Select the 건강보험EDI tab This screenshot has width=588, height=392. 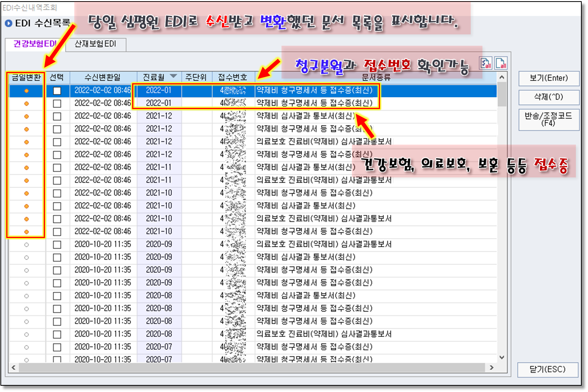[x=35, y=44]
